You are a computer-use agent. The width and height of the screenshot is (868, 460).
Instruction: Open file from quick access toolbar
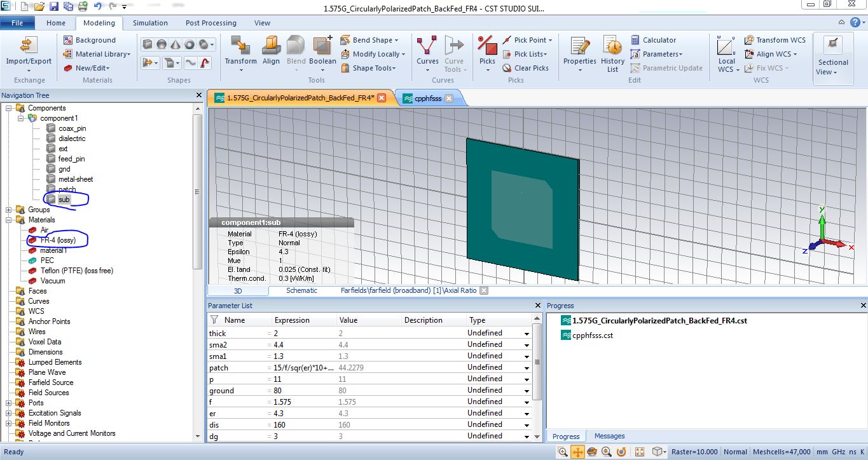pyautogui.click(x=39, y=6)
